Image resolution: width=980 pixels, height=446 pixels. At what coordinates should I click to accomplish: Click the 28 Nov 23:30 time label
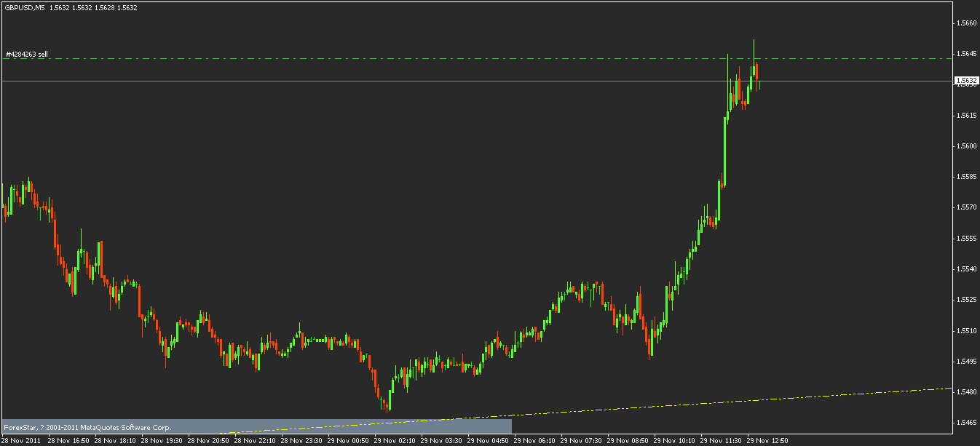[301, 440]
